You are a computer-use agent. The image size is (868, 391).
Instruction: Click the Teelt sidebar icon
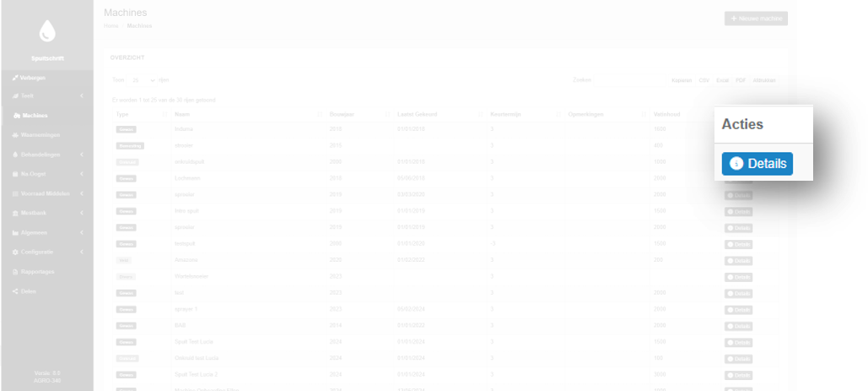(x=15, y=95)
